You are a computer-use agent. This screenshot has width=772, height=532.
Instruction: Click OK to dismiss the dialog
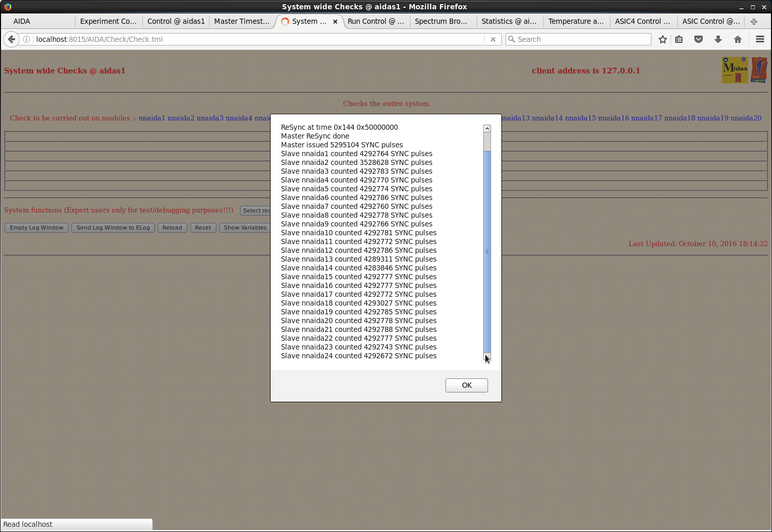(467, 385)
